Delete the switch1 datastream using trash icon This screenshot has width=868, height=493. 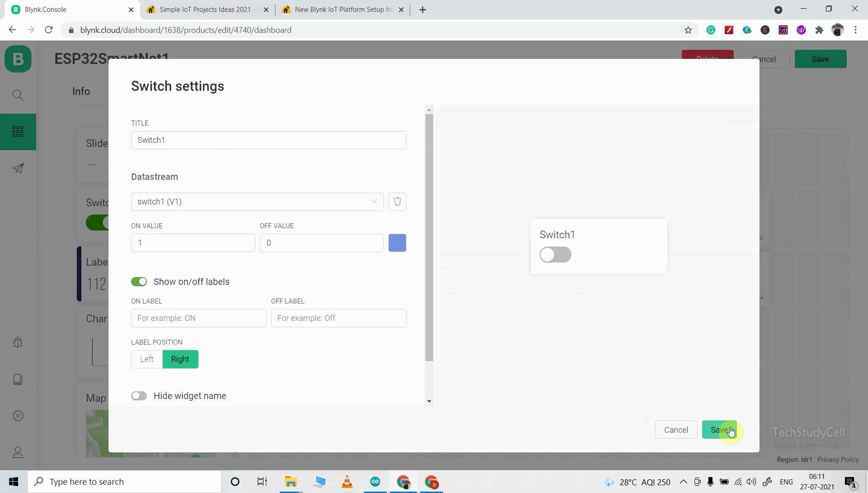(x=397, y=202)
